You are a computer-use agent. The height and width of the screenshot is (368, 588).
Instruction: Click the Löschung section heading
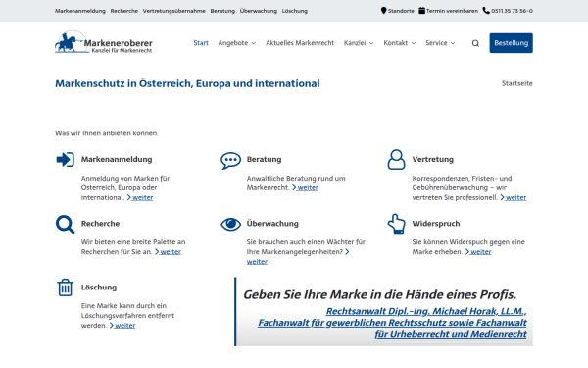pos(99,288)
